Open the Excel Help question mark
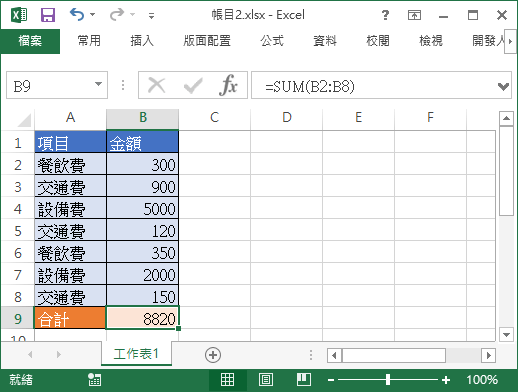 [385, 15]
